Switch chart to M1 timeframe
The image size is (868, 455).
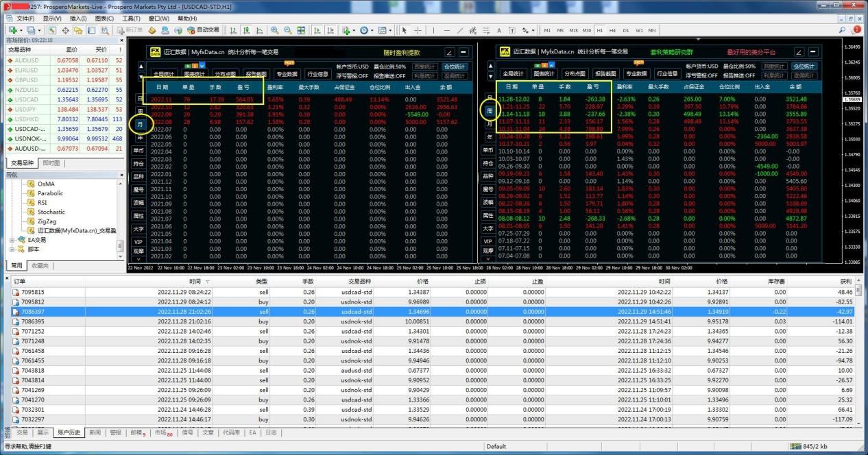(x=547, y=30)
